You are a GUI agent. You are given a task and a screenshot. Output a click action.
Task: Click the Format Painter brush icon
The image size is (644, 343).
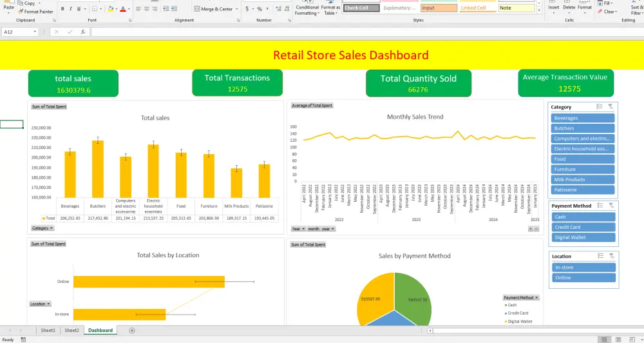click(x=21, y=12)
